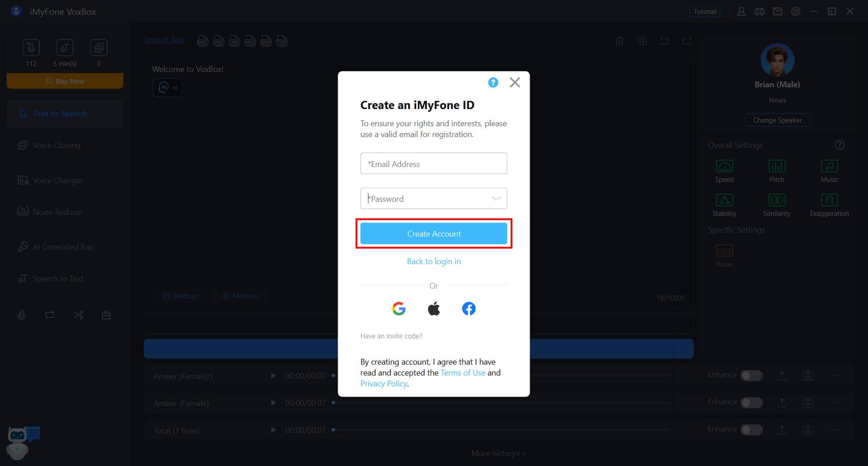Open the Speed setting
The width and height of the screenshot is (868, 466).
pyautogui.click(x=724, y=171)
